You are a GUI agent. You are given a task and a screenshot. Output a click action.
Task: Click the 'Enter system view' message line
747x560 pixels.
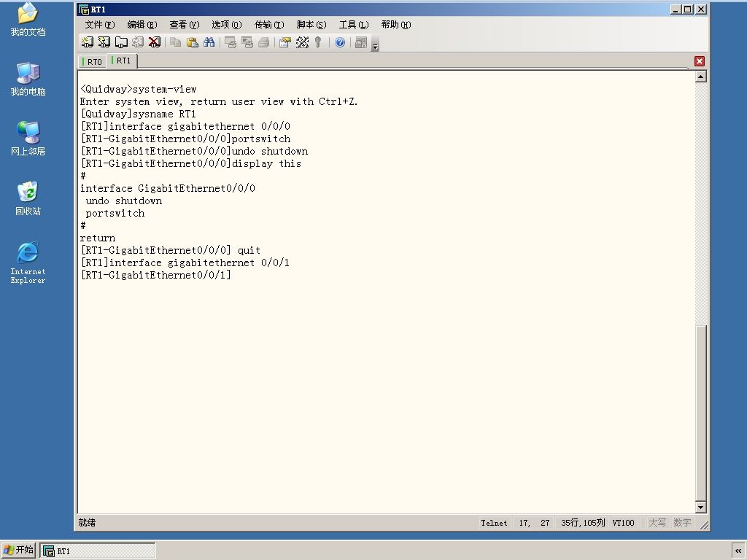click(219, 102)
